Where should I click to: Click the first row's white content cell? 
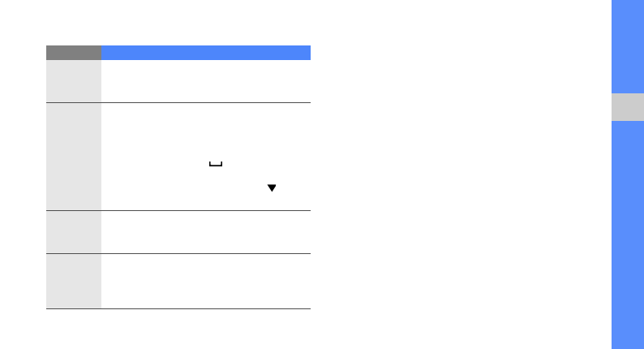(x=206, y=81)
